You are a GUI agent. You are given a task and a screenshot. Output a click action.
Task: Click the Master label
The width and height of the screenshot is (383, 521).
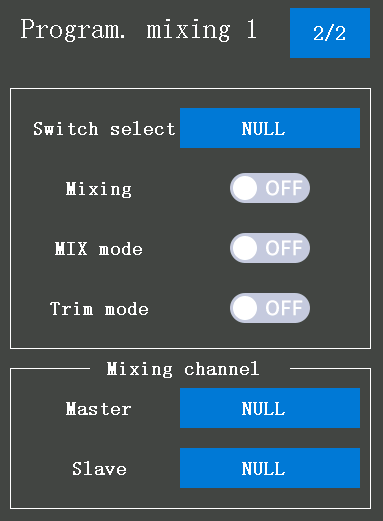tap(99, 409)
